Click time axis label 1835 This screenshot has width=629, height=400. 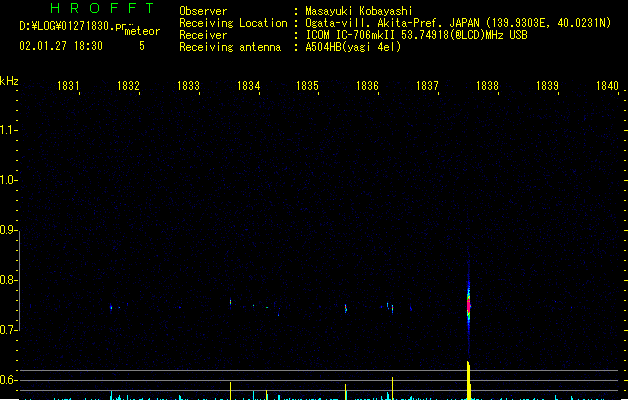307,86
